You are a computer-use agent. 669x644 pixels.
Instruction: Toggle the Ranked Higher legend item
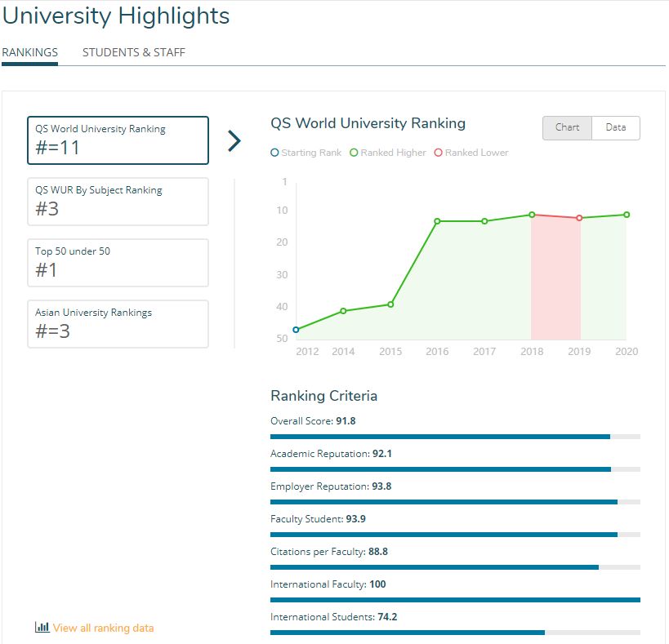tap(388, 153)
